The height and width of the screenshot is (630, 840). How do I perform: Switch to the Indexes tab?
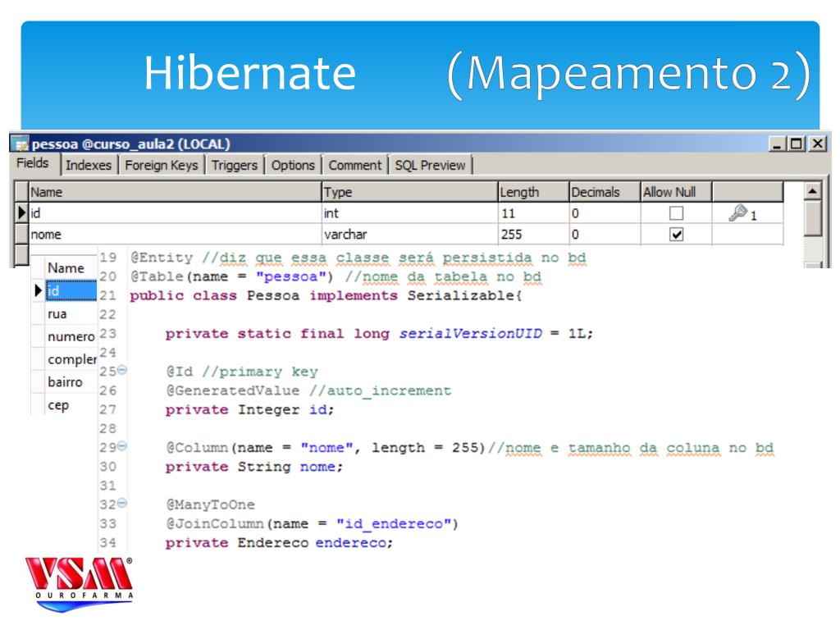pyautogui.click(x=89, y=165)
